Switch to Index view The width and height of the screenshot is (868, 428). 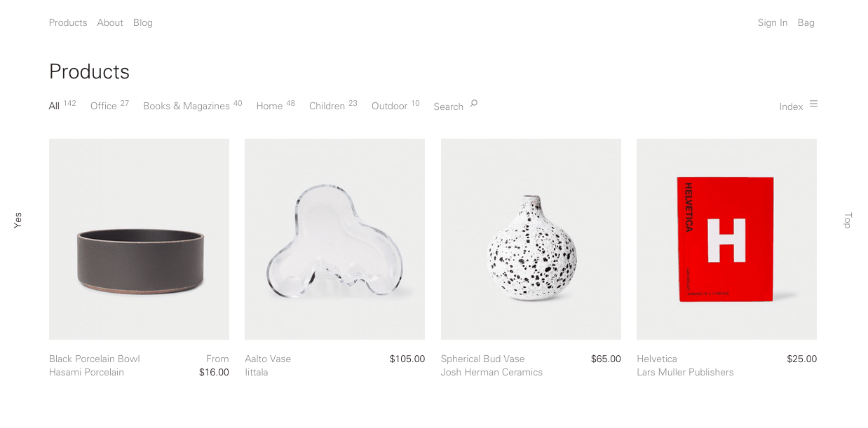coord(791,106)
